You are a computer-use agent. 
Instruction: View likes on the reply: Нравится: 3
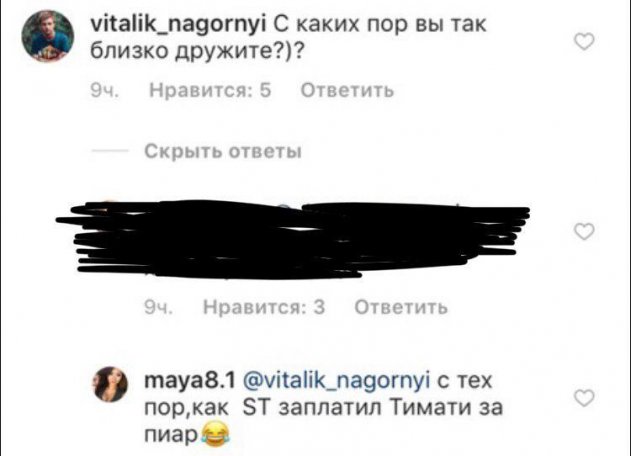[x=264, y=307]
